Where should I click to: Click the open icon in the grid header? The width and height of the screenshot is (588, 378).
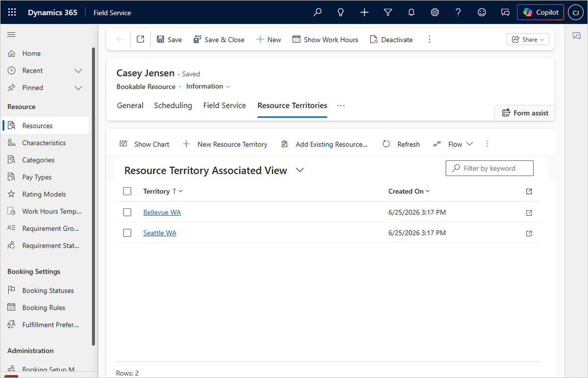click(529, 191)
